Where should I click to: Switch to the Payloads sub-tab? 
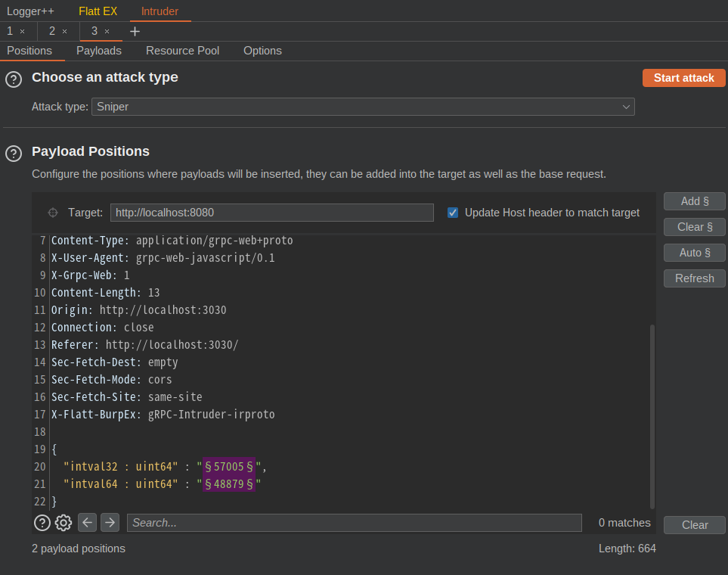[x=99, y=51]
